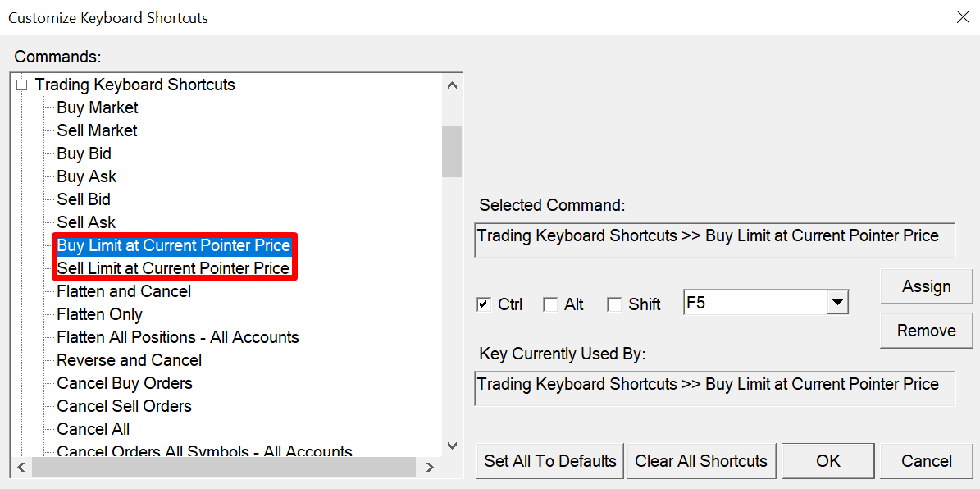Close the Customize Keyboard Shortcuts dialog

click(963, 17)
